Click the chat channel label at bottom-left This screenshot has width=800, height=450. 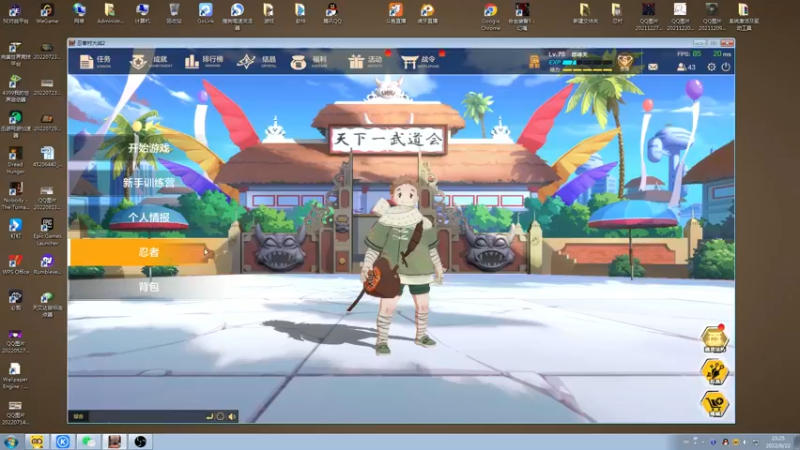78,416
